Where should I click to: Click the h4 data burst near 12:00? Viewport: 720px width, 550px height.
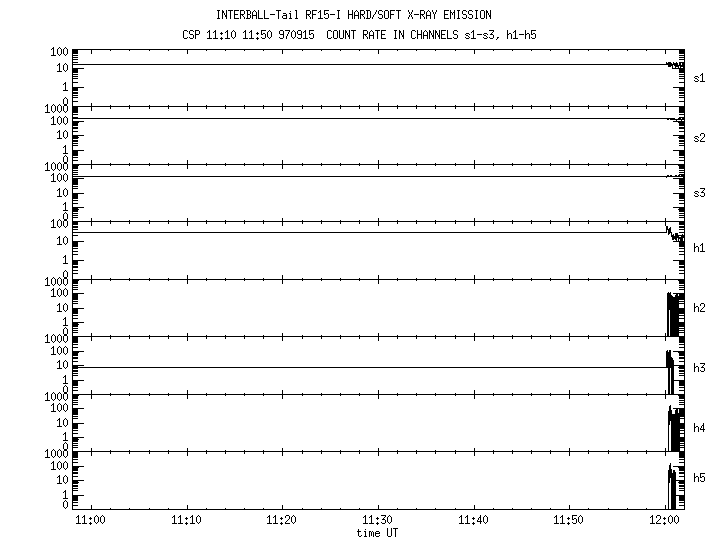point(675,428)
